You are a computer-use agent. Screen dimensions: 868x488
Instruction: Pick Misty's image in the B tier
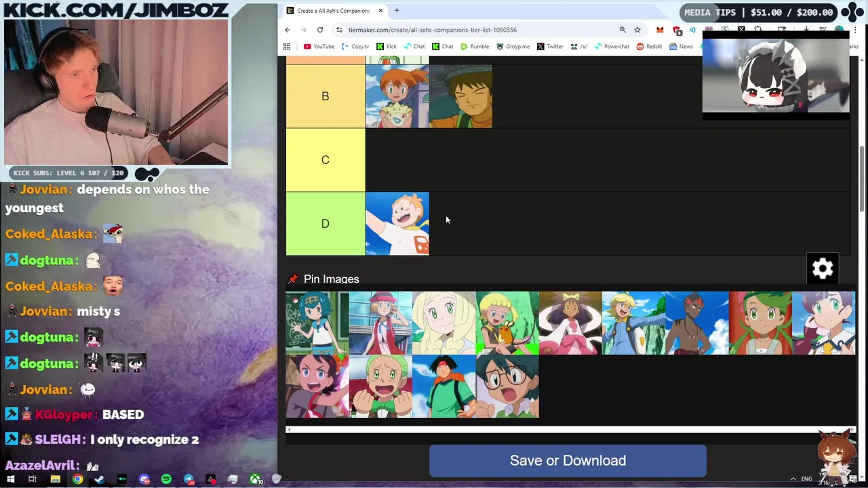(x=397, y=96)
